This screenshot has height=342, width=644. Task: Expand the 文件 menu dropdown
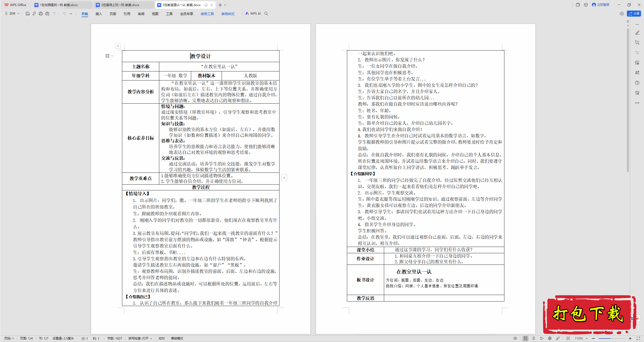click(12, 14)
